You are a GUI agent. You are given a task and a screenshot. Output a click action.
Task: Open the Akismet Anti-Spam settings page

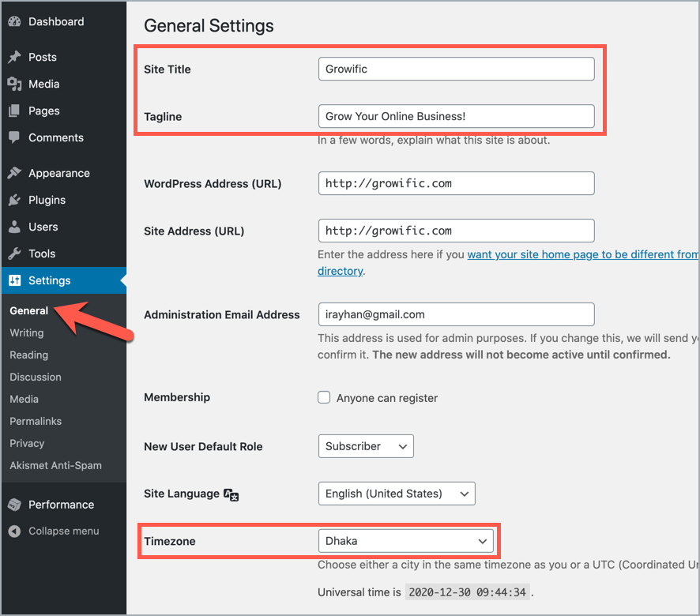pos(56,465)
